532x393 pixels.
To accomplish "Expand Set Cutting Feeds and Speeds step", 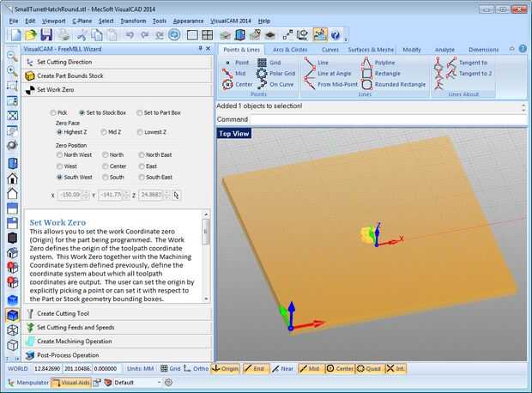I will (x=118, y=328).
